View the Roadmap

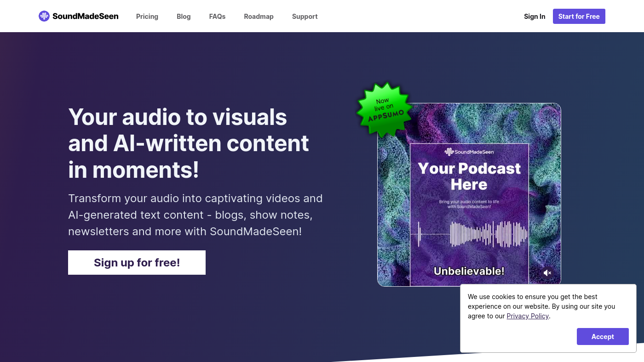[259, 16]
